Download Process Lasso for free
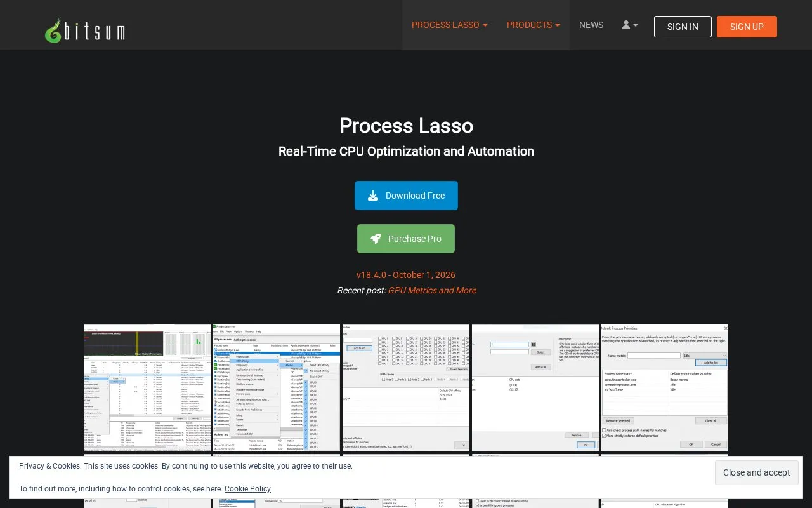812x508 pixels. (x=406, y=196)
